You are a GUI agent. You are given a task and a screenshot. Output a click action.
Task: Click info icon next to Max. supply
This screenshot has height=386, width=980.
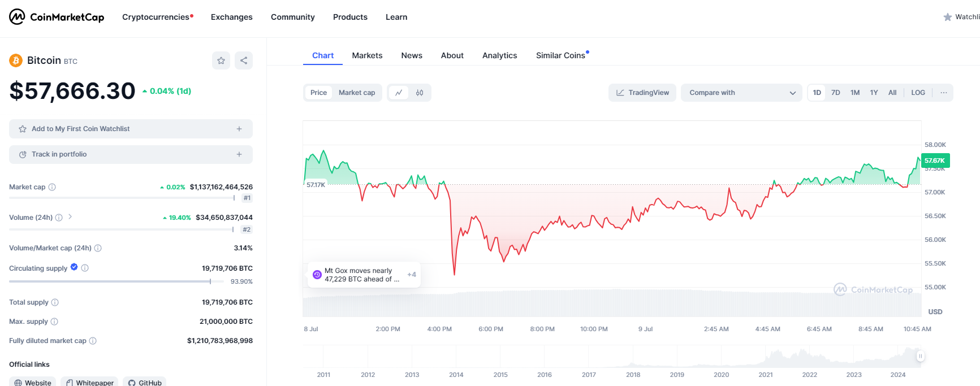click(54, 322)
